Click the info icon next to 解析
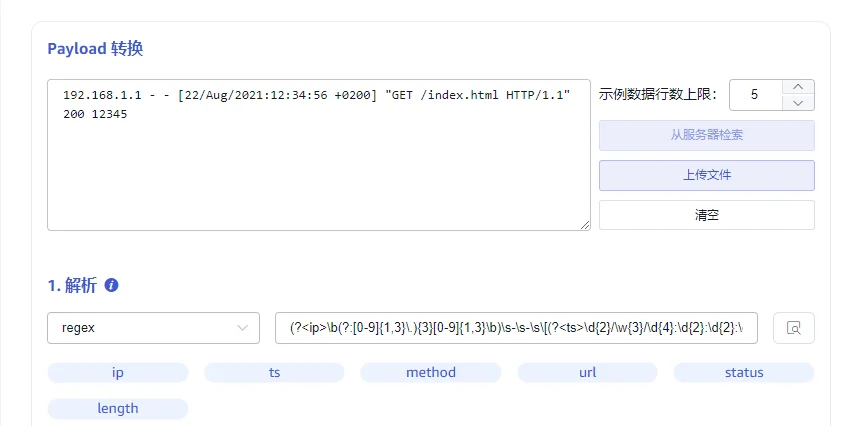 [111, 285]
